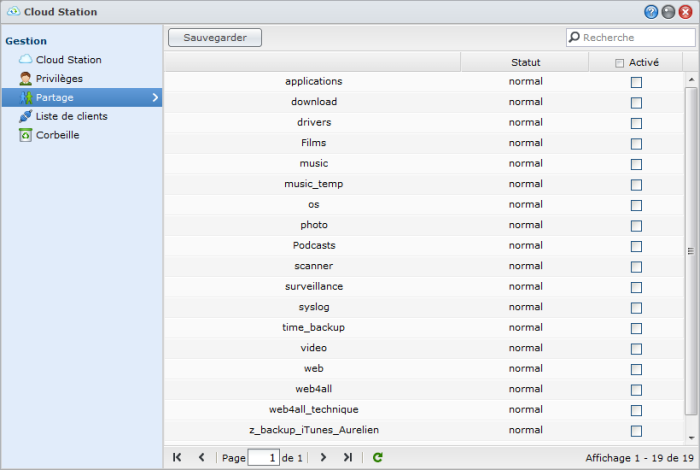This screenshot has width=700, height=470.
Task: Enable the web4all_technique folder checkbox
Action: click(636, 411)
